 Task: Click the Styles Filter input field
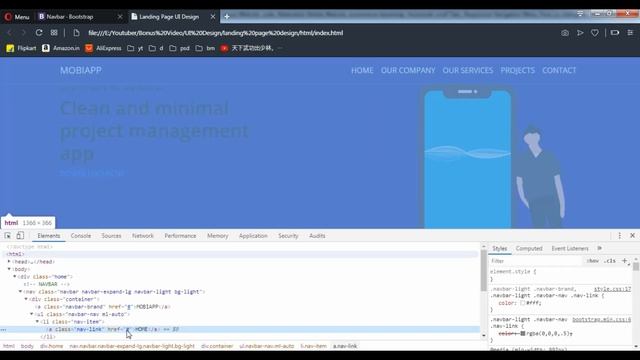pos(536,261)
